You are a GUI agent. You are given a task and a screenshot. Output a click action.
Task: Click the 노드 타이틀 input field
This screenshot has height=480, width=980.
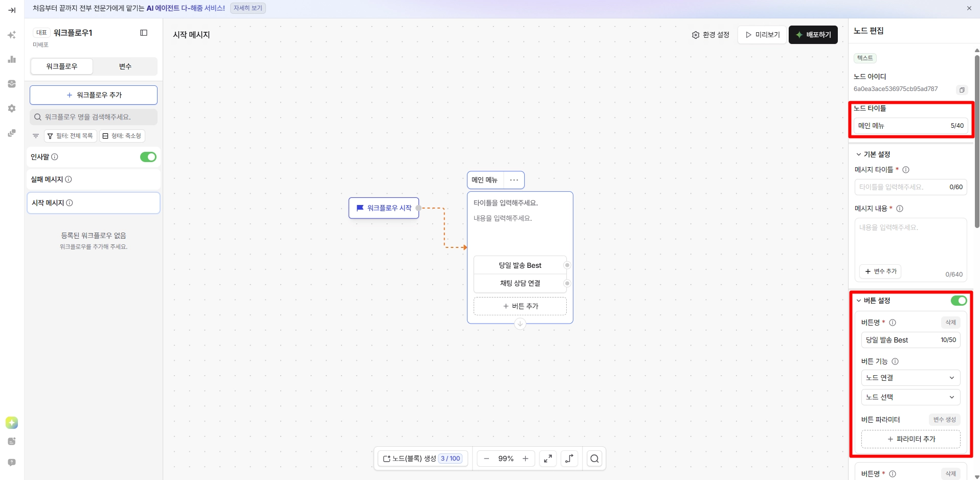[x=910, y=126]
